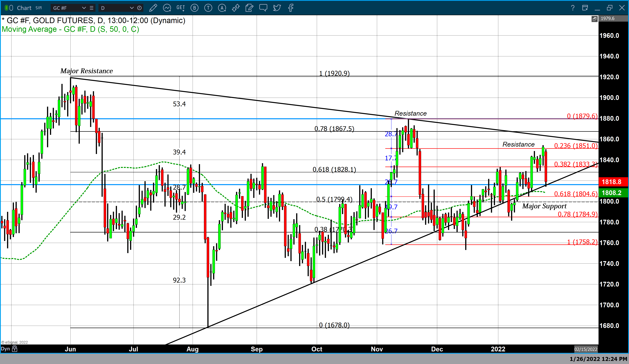The height and width of the screenshot is (364, 629).
Task: Select the Major Support text annotation
Action: (x=544, y=206)
